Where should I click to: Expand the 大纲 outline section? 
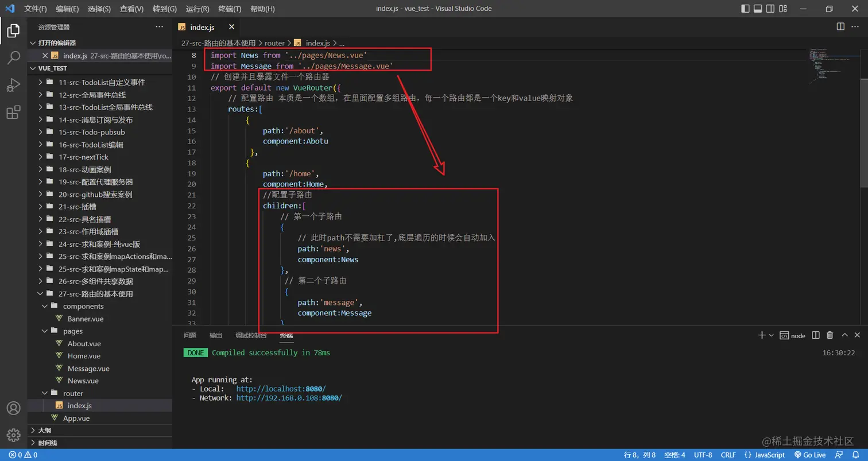click(100, 430)
